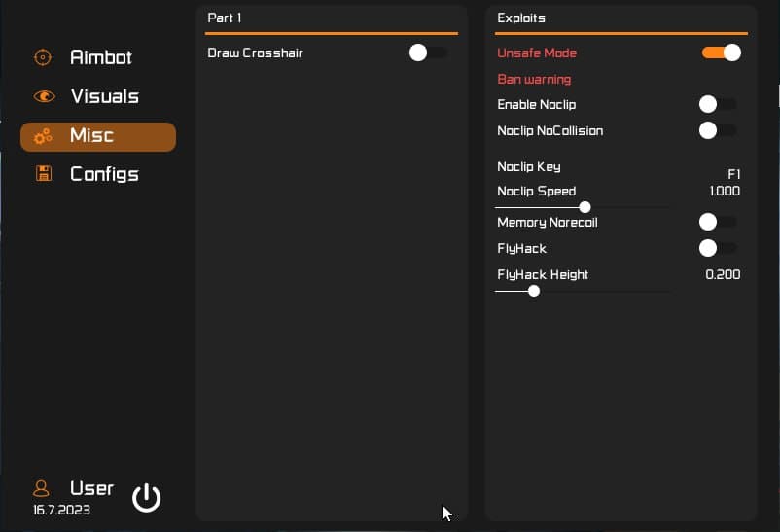Turn off the Unsafe Mode switch
780x532 pixels.
722,53
